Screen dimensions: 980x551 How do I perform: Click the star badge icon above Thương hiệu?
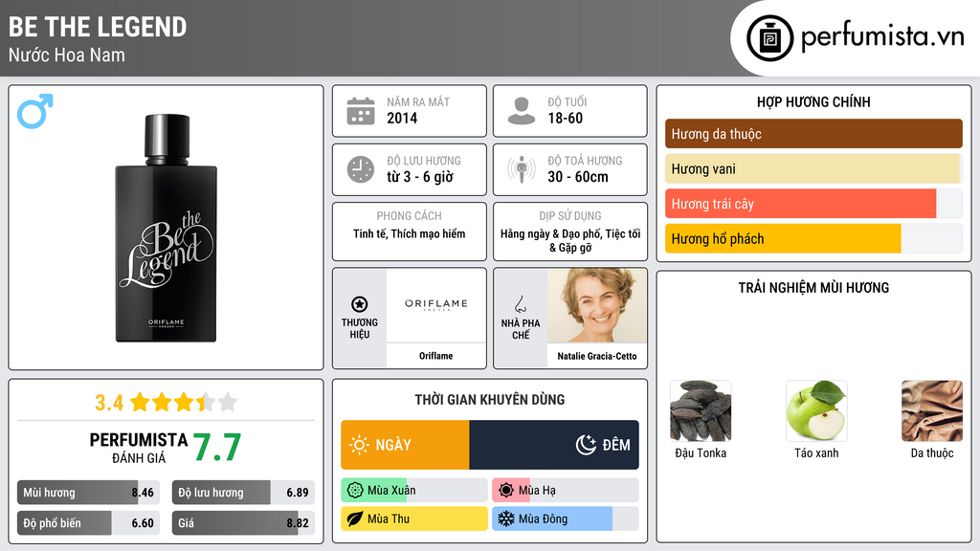[360, 304]
